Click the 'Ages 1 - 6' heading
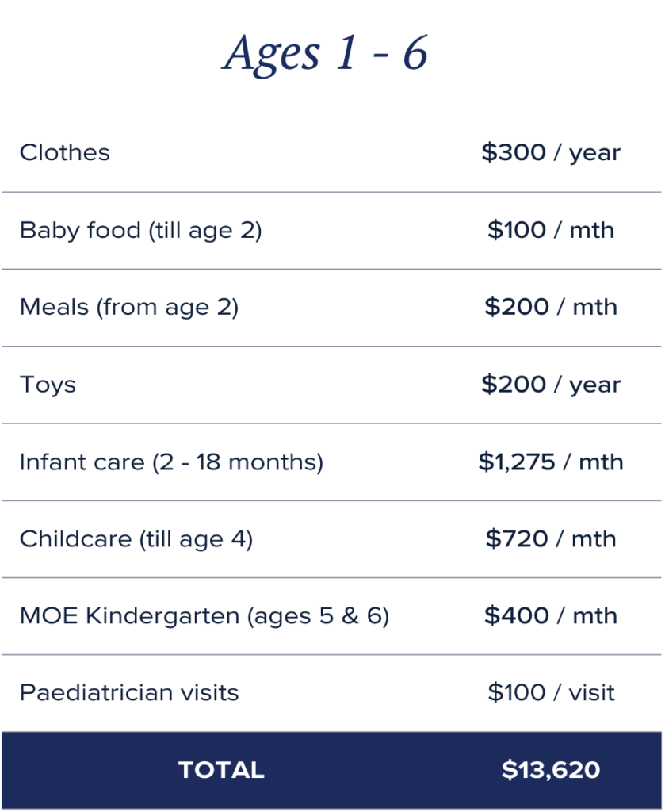Image resolution: width=665 pixels, height=812 pixels. [325, 53]
